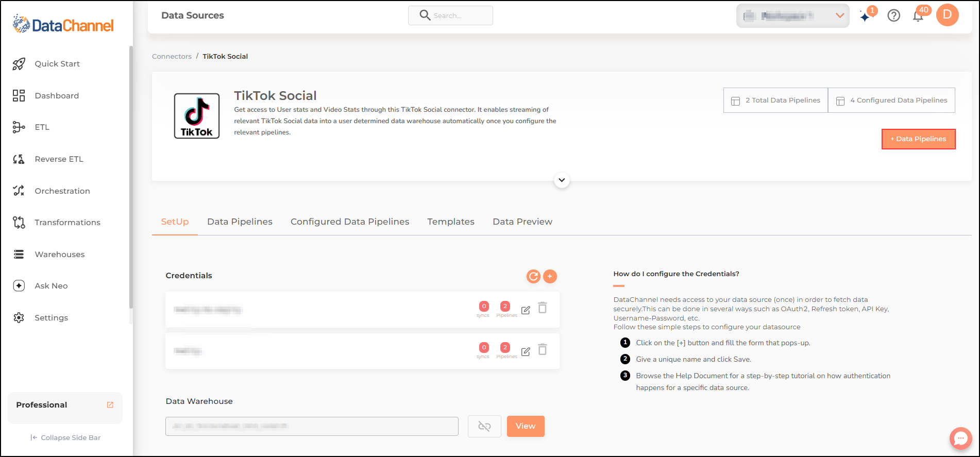Edit the second credential
This screenshot has height=457, width=980.
point(526,351)
